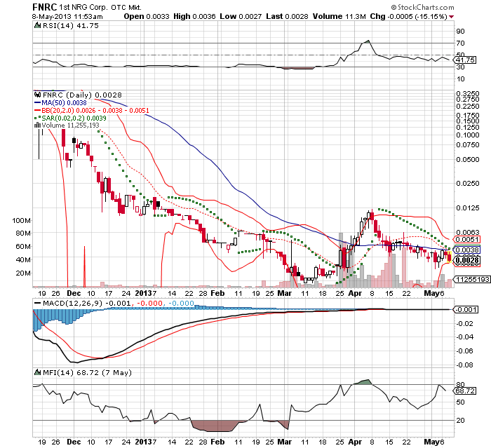This screenshot has height=448, width=491.
Task: Click the MFI 68.72 value tag
Action: tap(464, 391)
